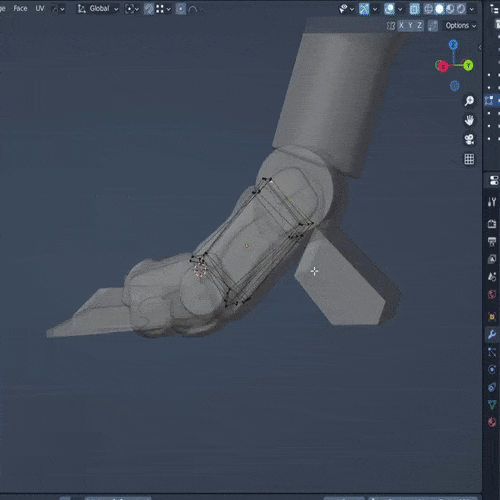The width and height of the screenshot is (500, 500).
Task: Open the Global transform orientation dropdown
Action: click(98, 9)
